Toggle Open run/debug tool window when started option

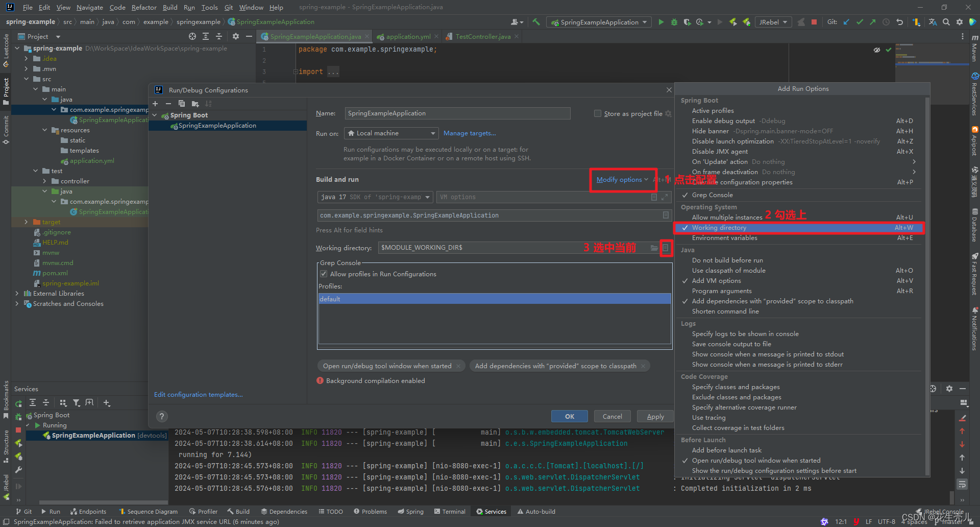click(x=799, y=461)
